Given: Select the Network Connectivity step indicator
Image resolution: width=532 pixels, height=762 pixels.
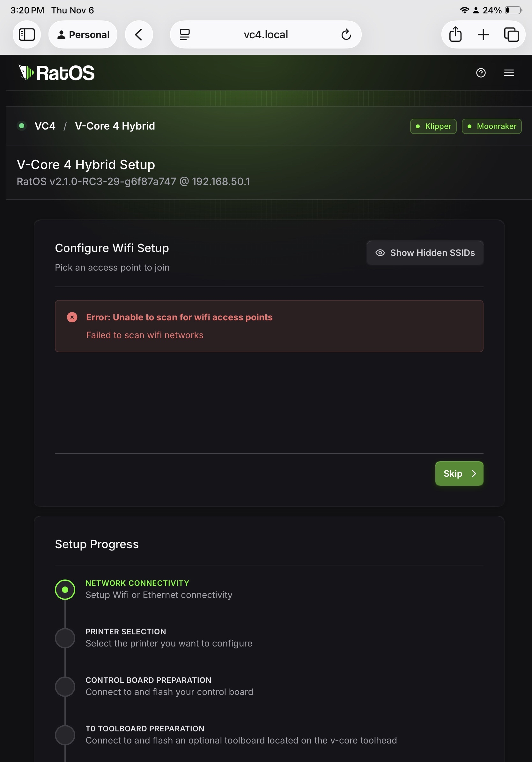Looking at the screenshot, I should [x=65, y=589].
